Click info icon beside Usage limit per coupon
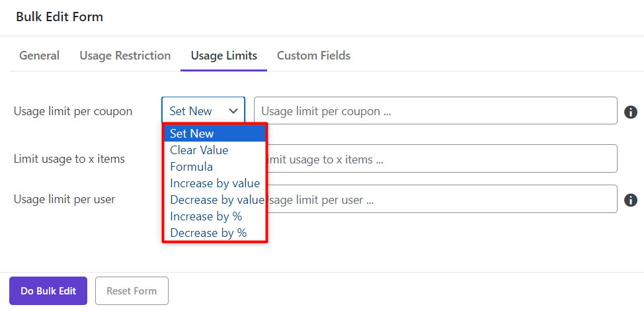Viewport: 644px width, 309px height. pos(631,112)
